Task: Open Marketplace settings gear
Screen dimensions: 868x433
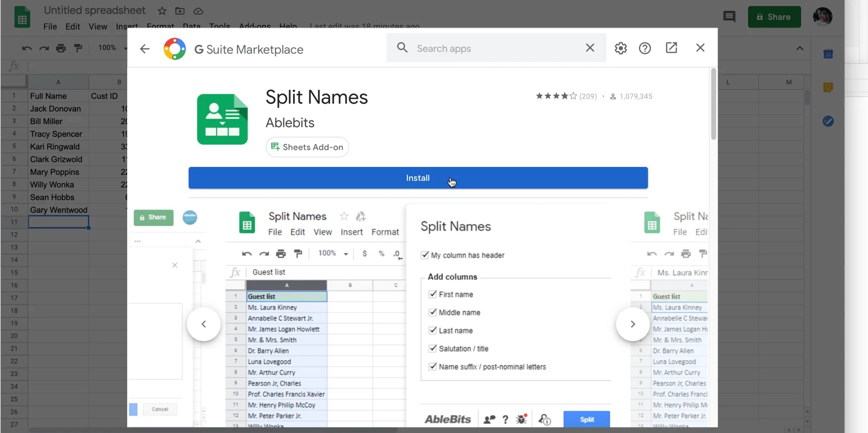Action: click(x=620, y=48)
